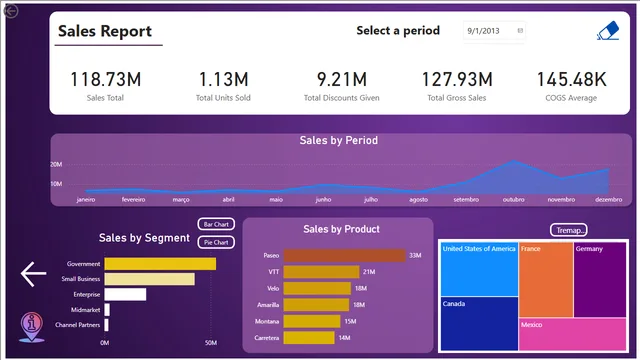The width and height of the screenshot is (640, 360).
Task: Click the fevereiro axis label
Action: coord(133,200)
